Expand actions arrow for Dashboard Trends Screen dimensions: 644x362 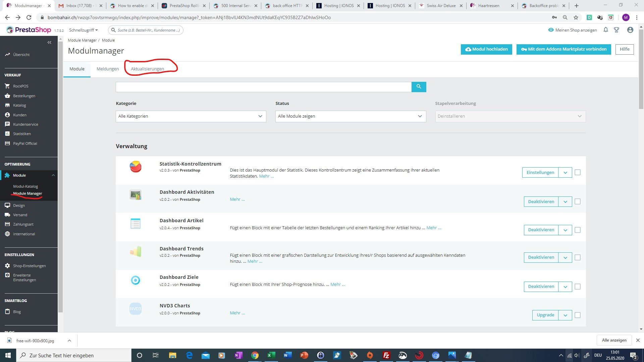tap(565, 257)
